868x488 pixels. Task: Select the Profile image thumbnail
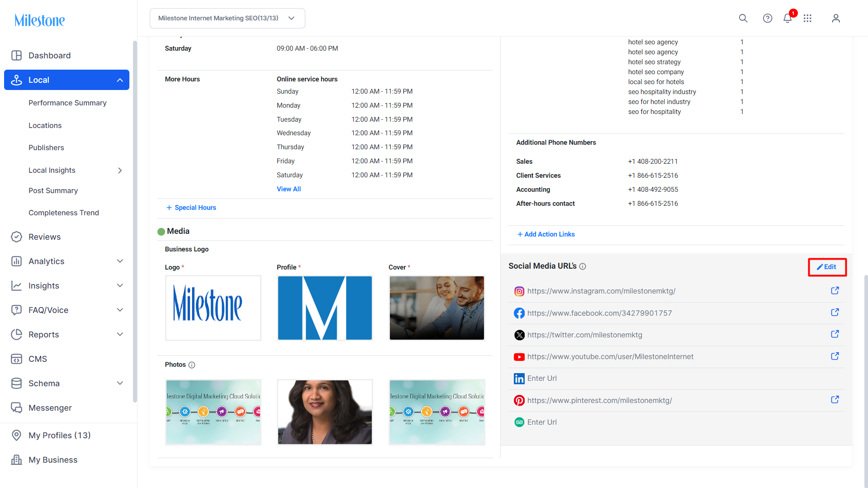325,308
